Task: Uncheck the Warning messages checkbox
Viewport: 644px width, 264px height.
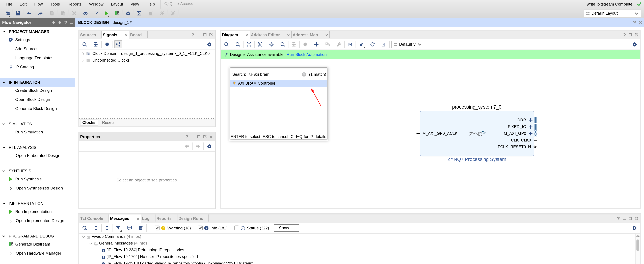Action: pyautogui.click(x=157, y=228)
